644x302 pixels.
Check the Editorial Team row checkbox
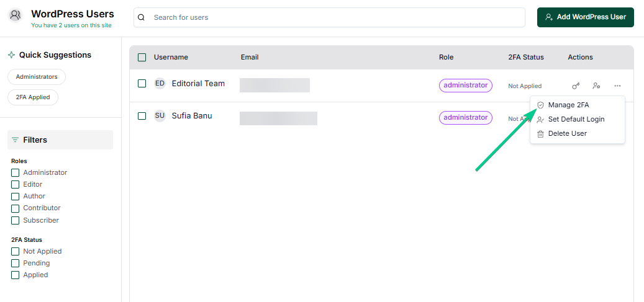[142, 83]
